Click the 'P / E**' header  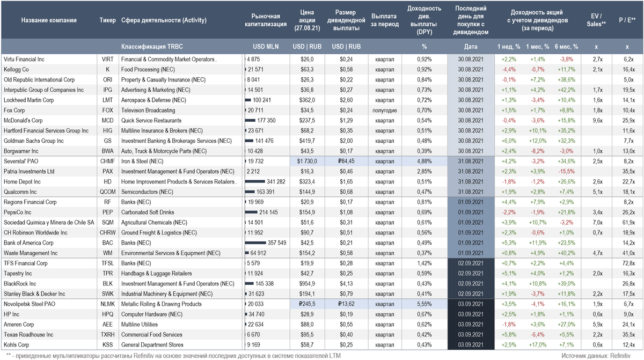tap(627, 20)
